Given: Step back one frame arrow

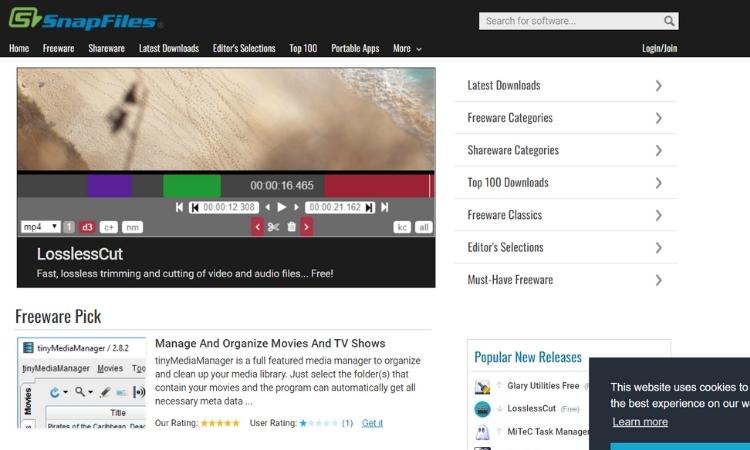Looking at the screenshot, I should [x=267, y=207].
